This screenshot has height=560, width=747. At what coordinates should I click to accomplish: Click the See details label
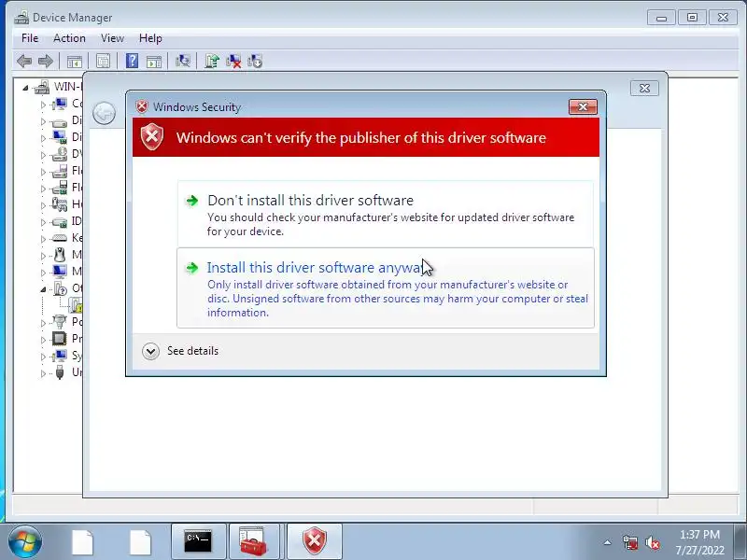pos(192,351)
